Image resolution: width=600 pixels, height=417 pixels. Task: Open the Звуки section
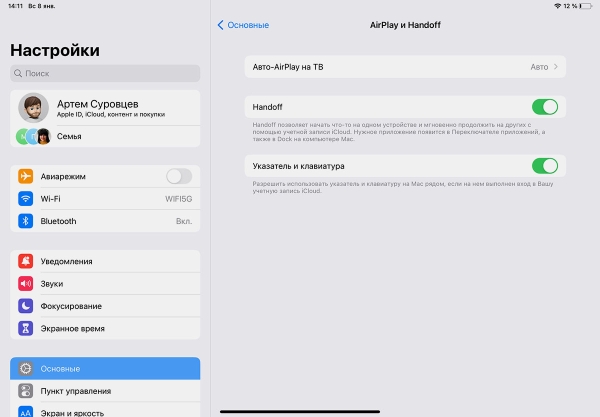point(105,283)
